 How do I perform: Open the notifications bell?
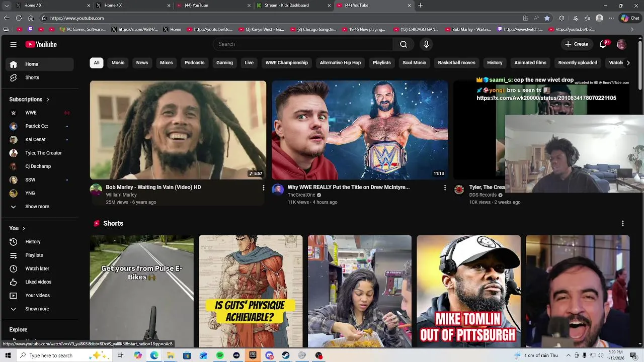point(603,44)
